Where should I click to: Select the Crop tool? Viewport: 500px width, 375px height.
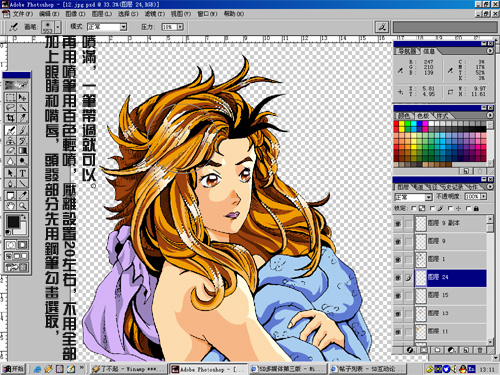(10, 118)
